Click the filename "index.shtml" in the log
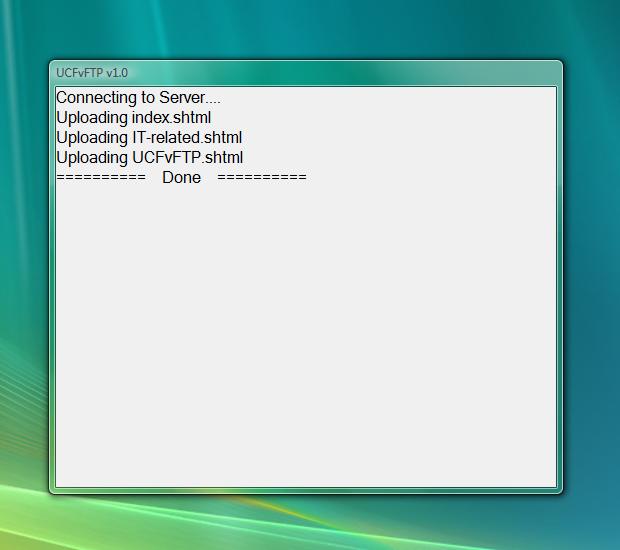This screenshot has width=620, height=550. 171,118
